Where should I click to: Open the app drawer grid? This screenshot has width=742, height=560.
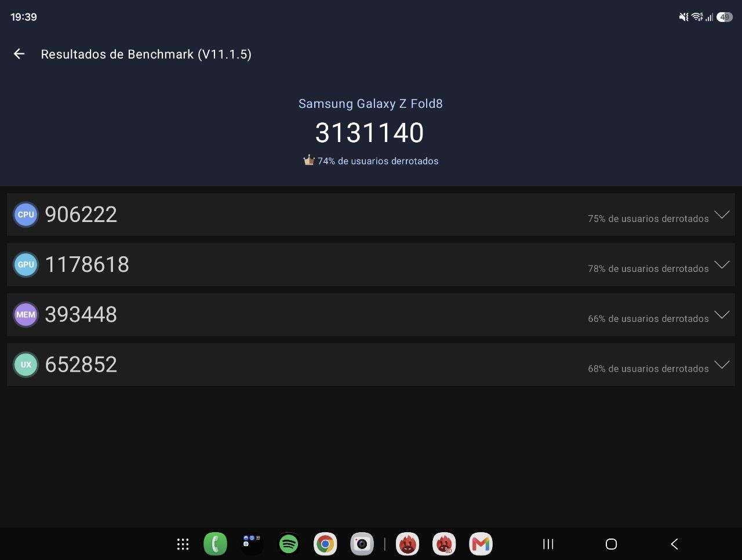point(183,544)
